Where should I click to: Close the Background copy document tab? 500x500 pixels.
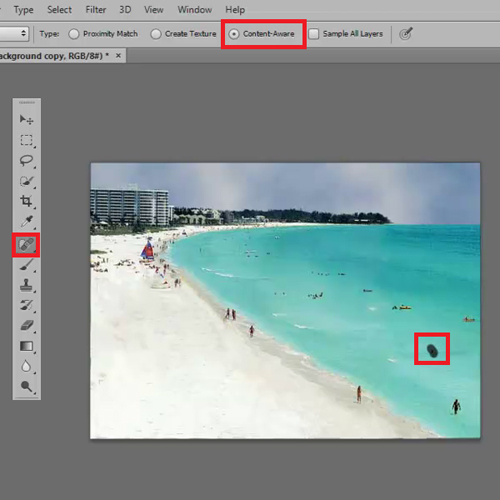tap(118, 56)
